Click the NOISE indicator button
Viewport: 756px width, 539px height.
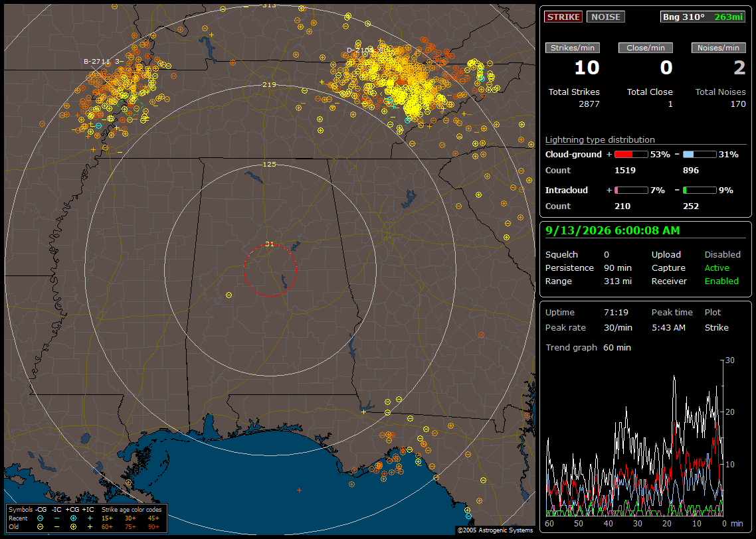pos(606,17)
